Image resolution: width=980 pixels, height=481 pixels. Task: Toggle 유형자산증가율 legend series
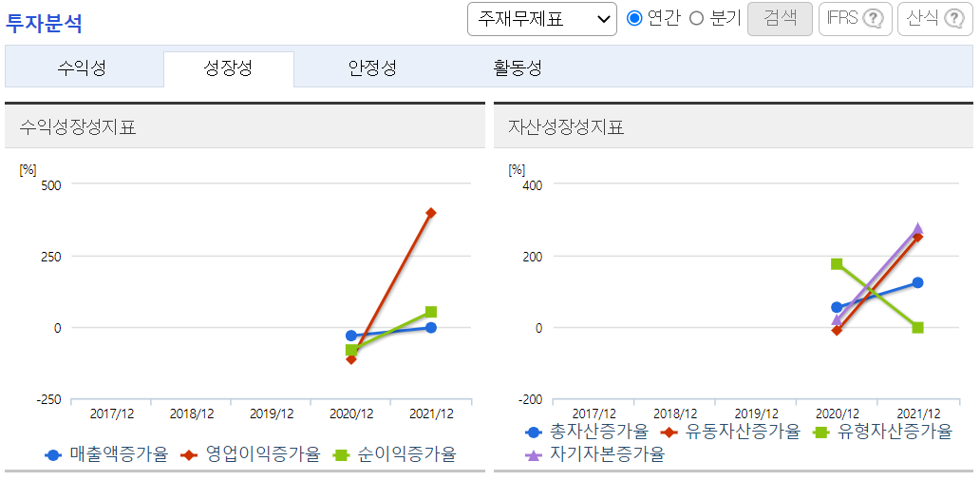pos(883,431)
